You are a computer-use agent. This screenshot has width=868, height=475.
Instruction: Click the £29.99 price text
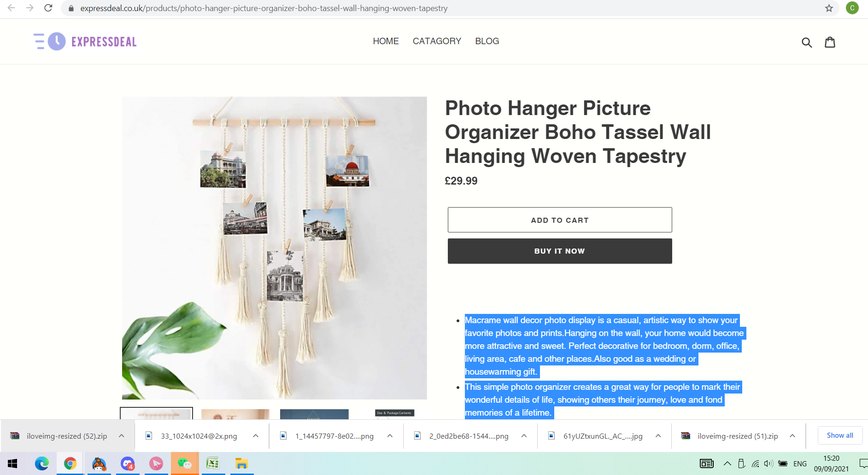(461, 181)
